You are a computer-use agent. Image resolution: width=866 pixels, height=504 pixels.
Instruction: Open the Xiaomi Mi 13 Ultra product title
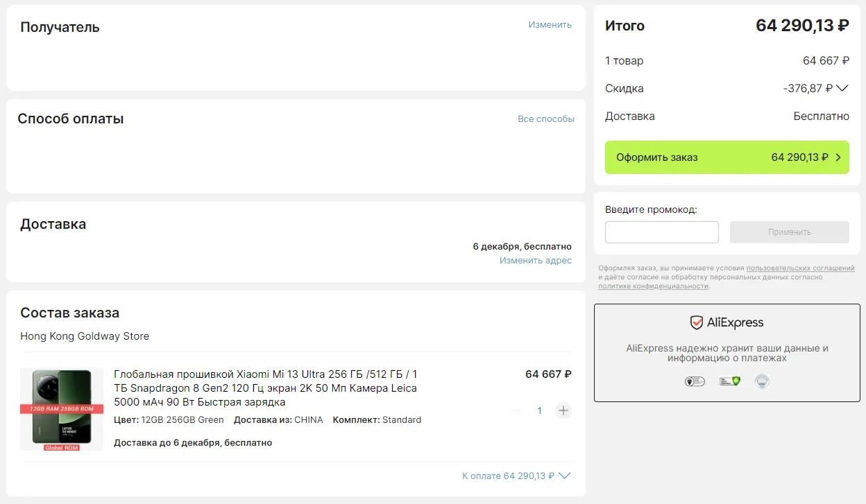click(x=266, y=388)
